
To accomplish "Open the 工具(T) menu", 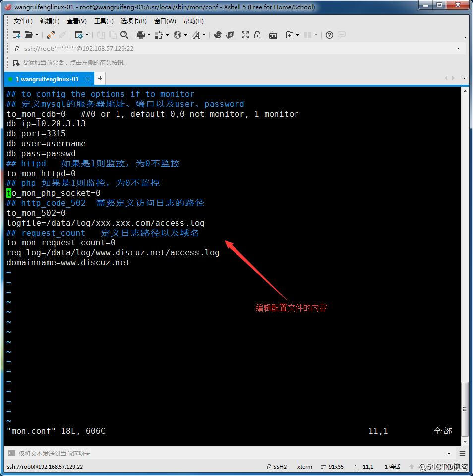I will pos(104,21).
